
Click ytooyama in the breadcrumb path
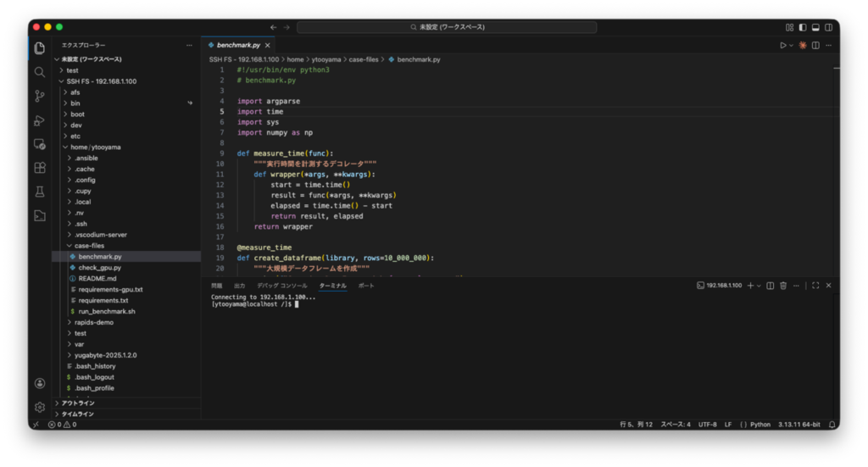[x=326, y=60]
